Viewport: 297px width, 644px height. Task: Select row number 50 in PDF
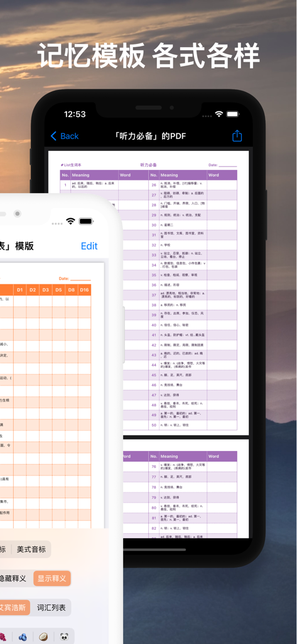tap(154, 425)
